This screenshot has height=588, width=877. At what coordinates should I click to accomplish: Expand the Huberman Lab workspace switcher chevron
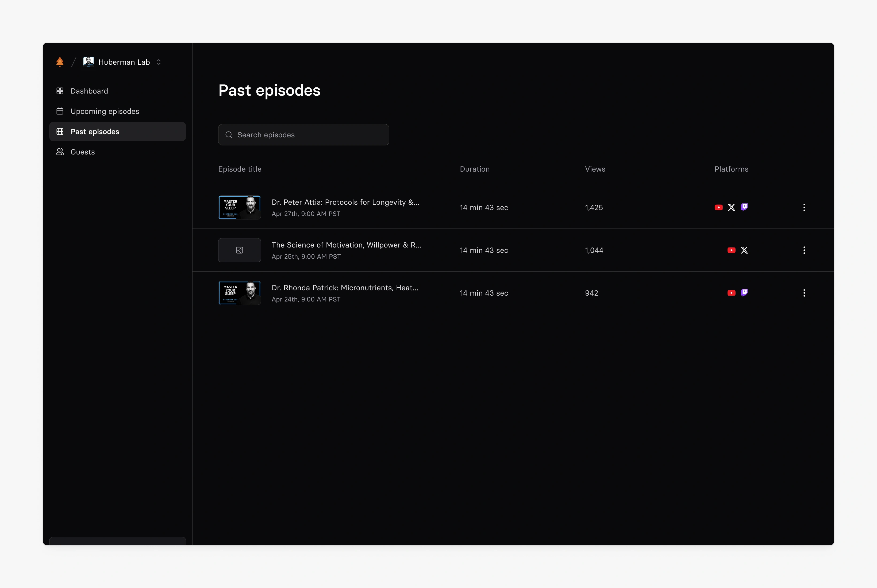[x=159, y=62]
